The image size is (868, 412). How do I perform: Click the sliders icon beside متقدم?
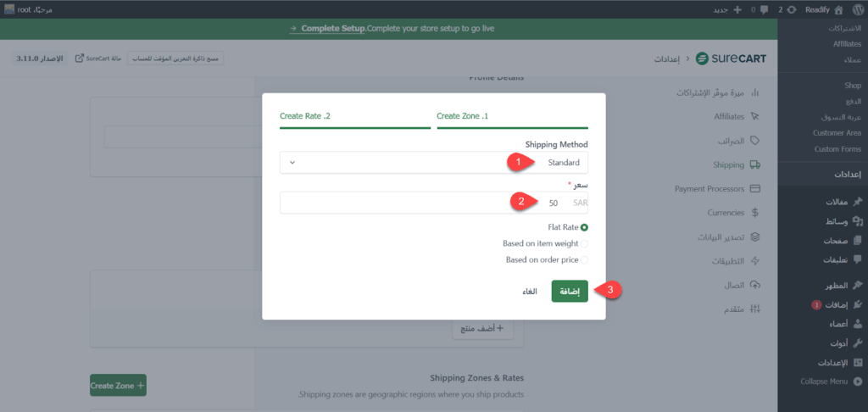755,308
